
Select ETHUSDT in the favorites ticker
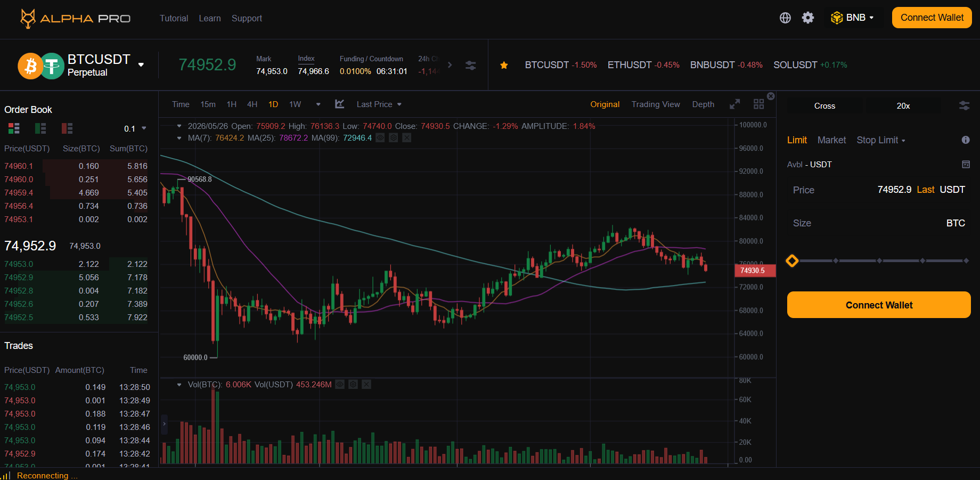pos(643,65)
